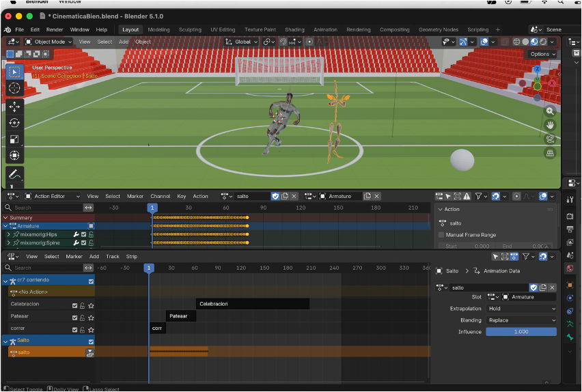Screen dimensions: 582x392
Task: Enable Manual Frame Range checkbox
Action: point(441,235)
